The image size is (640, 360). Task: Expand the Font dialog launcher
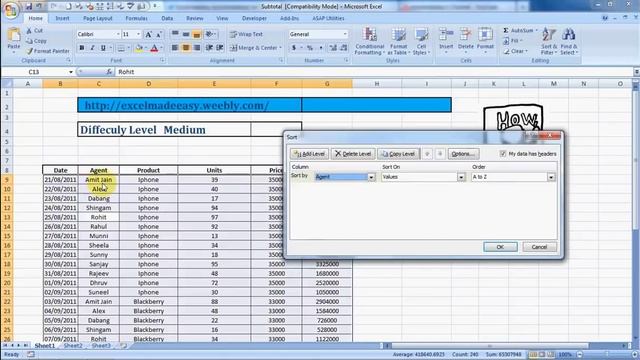pyautogui.click(x=162, y=60)
